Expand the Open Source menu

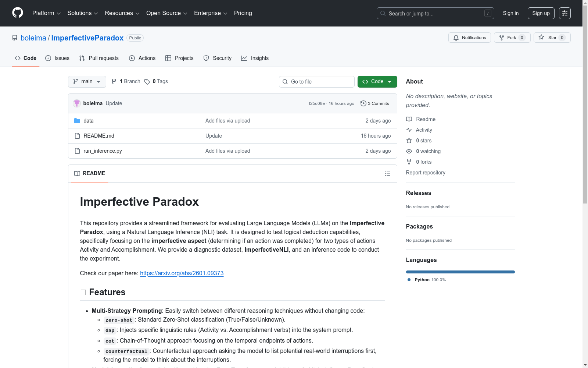pos(167,13)
